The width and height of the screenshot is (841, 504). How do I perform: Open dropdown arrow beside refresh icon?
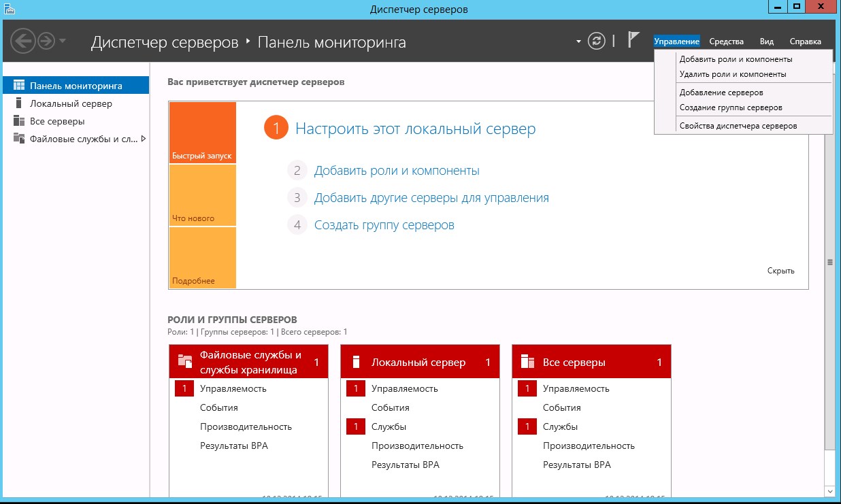[579, 41]
